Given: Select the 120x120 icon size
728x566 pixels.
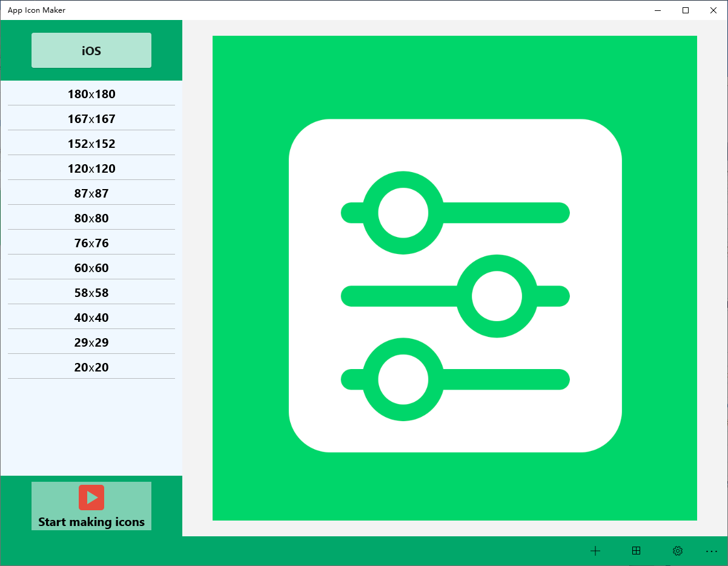Looking at the screenshot, I should point(91,168).
